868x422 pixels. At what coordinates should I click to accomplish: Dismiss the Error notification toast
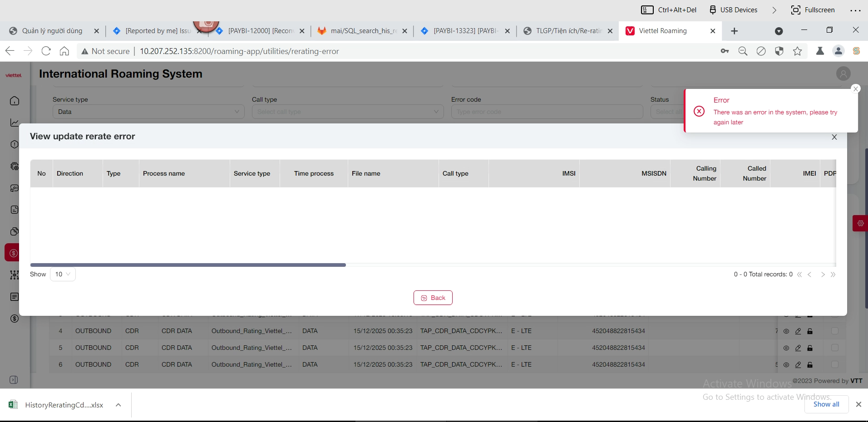point(856,89)
